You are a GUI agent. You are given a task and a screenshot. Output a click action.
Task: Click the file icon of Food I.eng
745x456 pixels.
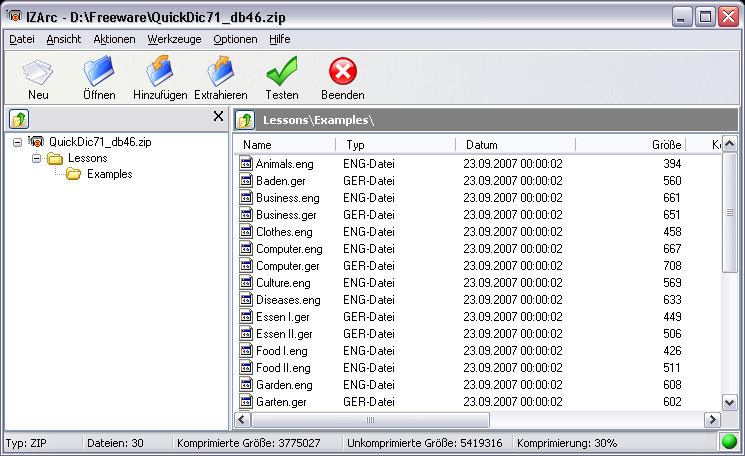point(246,351)
